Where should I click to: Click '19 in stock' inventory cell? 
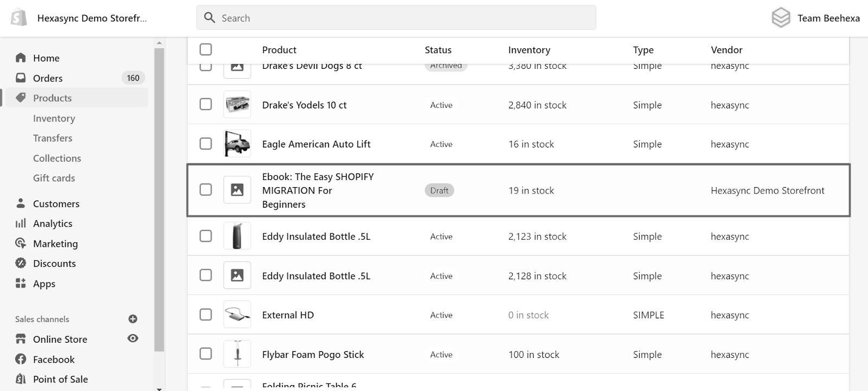tap(531, 190)
